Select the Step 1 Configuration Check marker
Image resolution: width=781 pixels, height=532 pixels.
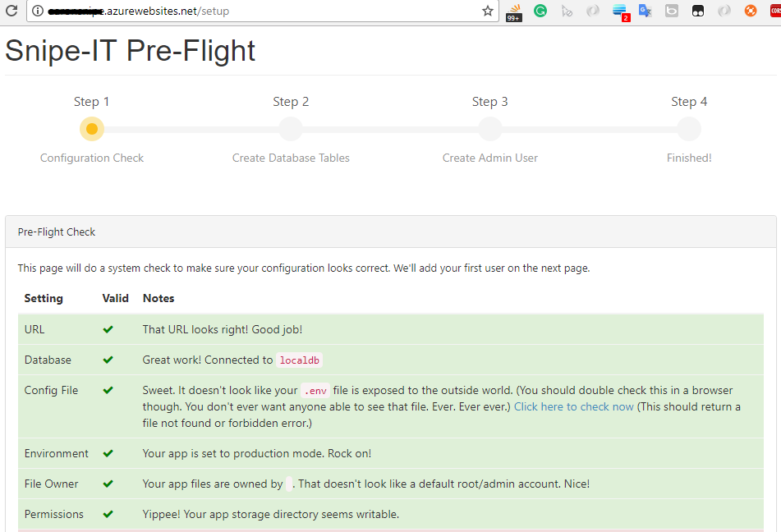tap(92, 129)
